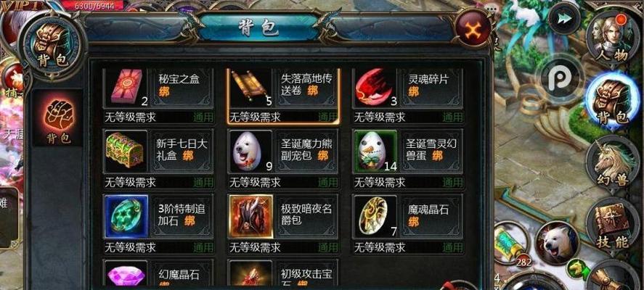Click the 圣诞雪灵幻兽蛋 snowman egg icon
This screenshot has height=290, width=644.
376,151
